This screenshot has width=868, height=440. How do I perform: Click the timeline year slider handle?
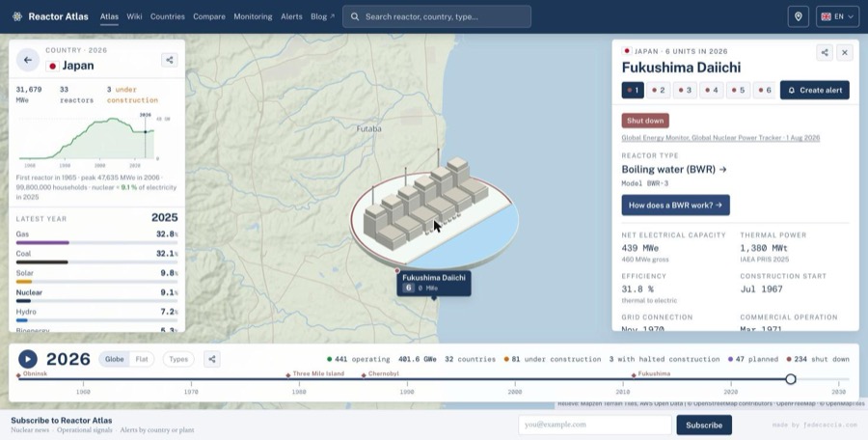(x=791, y=379)
